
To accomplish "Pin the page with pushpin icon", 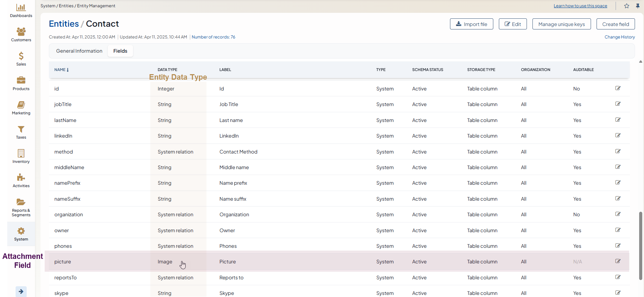I will (638, 6).
